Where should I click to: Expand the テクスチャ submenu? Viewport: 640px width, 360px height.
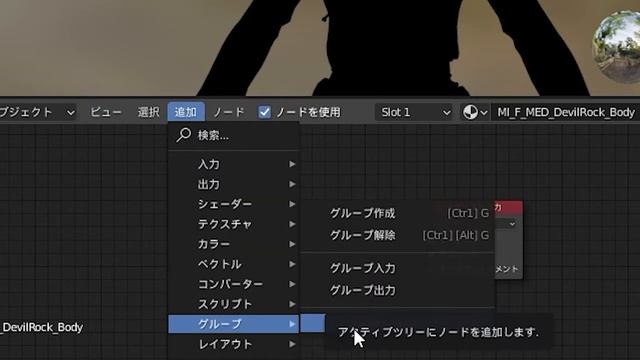(x=234, y=224)
